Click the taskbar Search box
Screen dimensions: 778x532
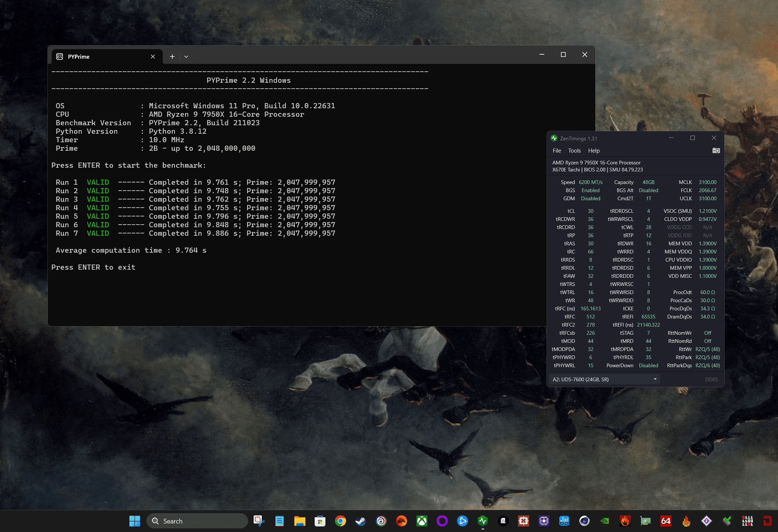coord(197,521)
